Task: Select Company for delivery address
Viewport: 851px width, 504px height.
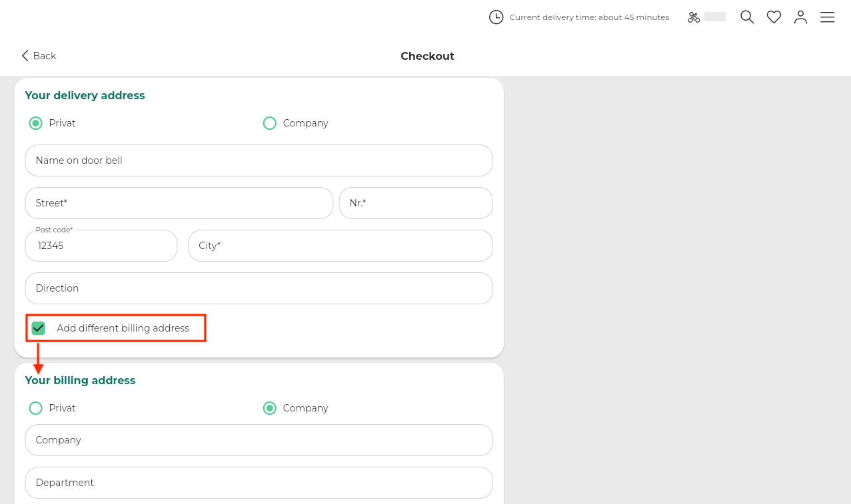Action: (x=270, y=123)
